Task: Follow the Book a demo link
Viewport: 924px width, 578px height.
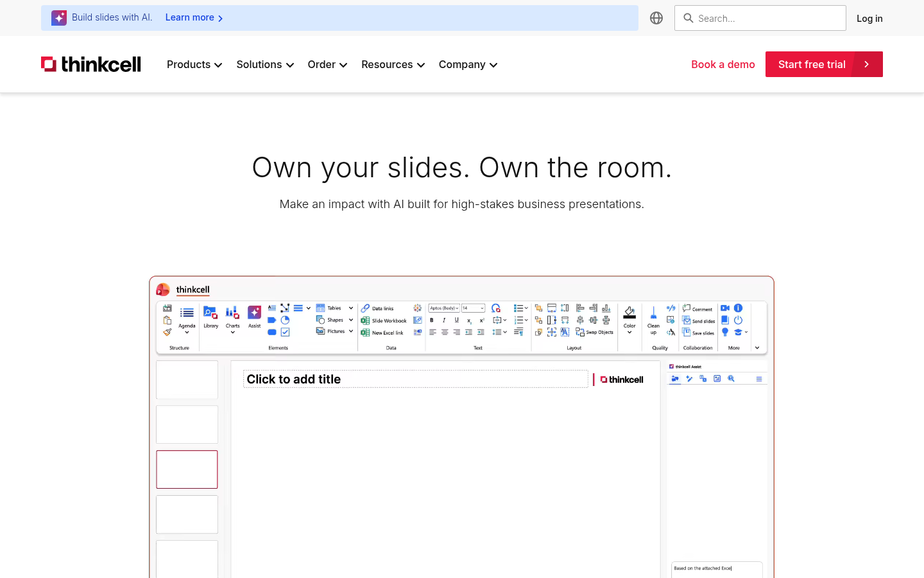Action: pos(723,64)
